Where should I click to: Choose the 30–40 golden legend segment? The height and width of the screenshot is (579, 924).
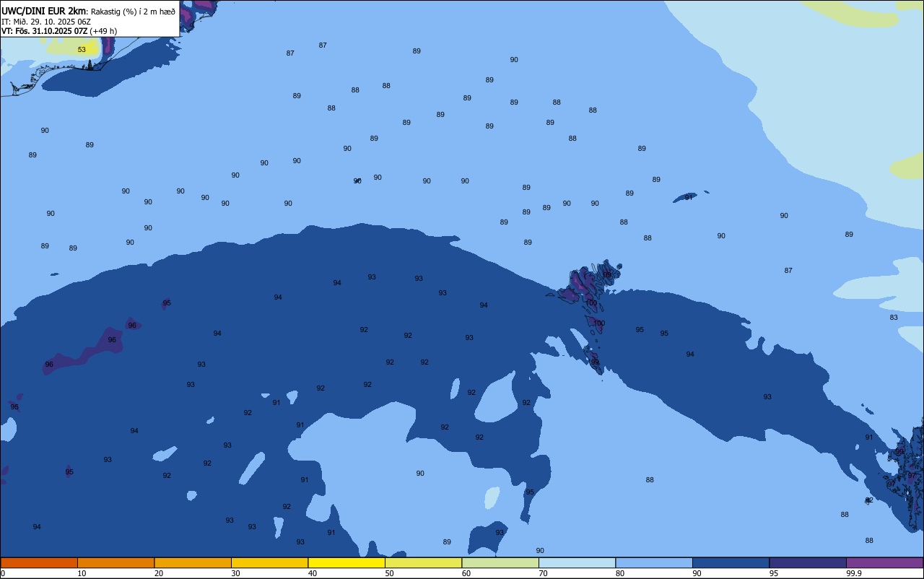[269, 562]
